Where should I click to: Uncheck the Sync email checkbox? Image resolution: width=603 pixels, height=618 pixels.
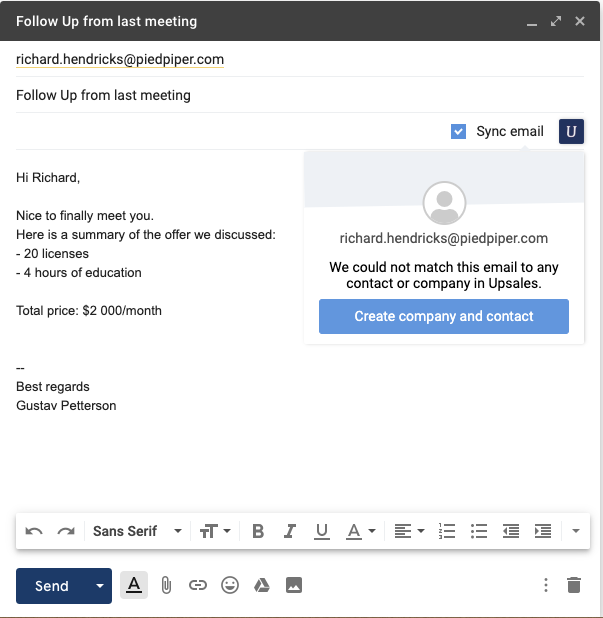(x=458, y=131)
